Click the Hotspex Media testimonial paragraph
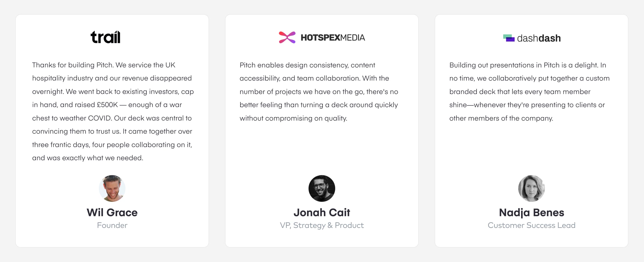Image resolution: width=644 pixels, height=262 pixels. click(319, 92)
